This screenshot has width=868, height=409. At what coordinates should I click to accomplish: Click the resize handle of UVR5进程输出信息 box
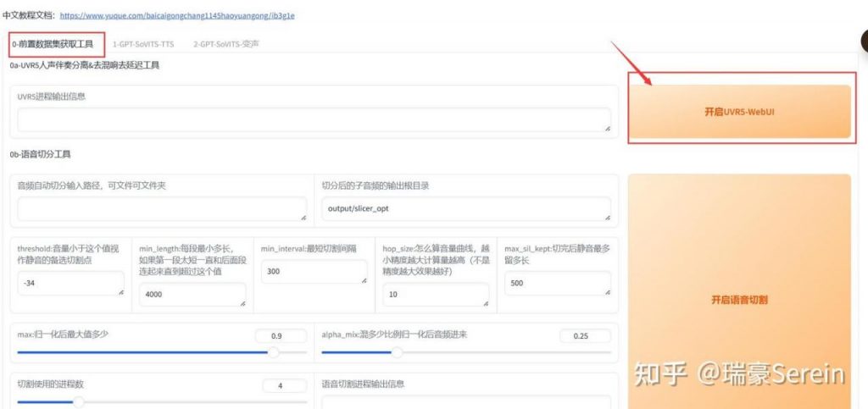tap(607, 128)
